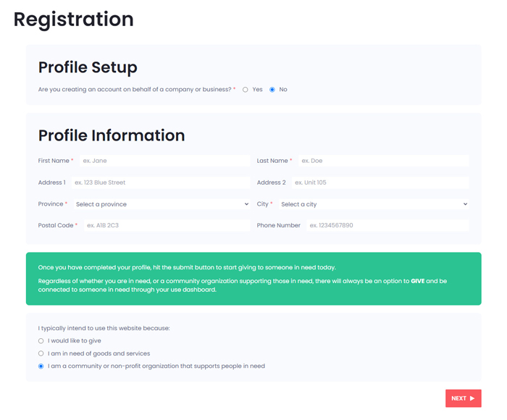
Task: Click into the Address 1 field
Action: tap(161, 182)
